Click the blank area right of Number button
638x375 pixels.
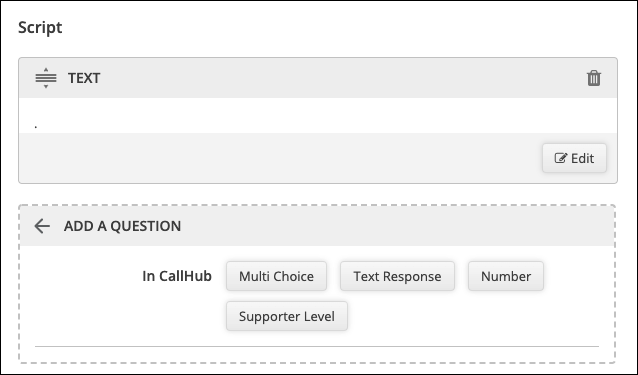coord(578,276)
